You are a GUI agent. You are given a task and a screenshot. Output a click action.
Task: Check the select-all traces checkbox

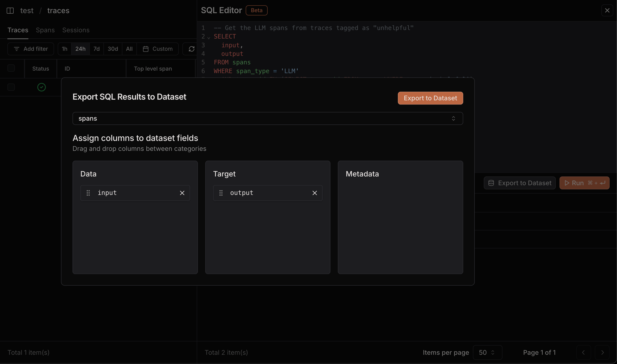point(11,68)
